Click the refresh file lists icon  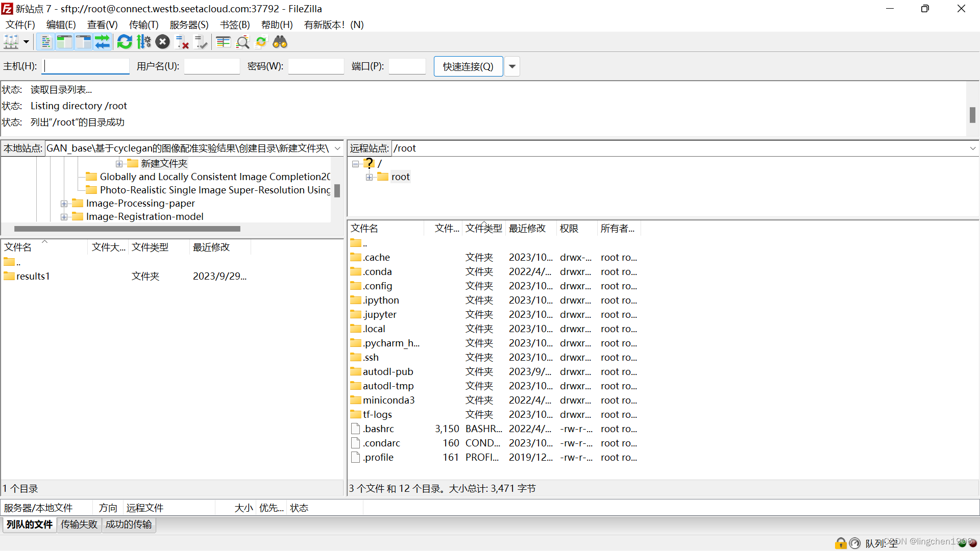coord(125,42)
